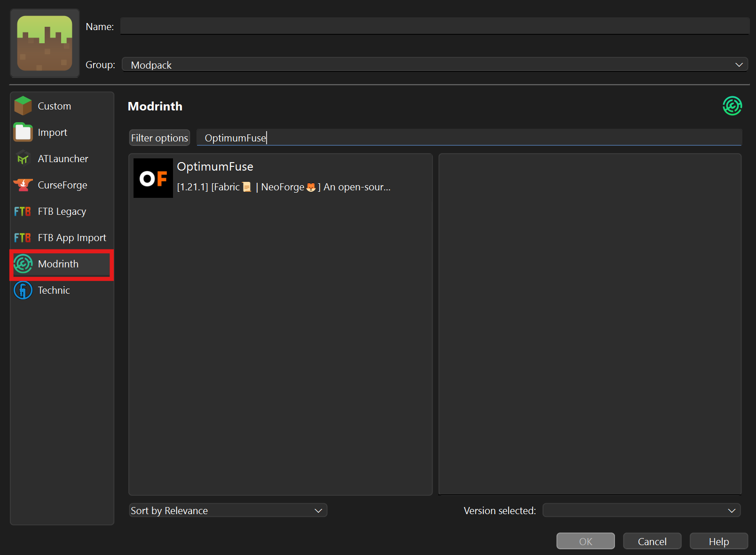Switch to the Import tab label
Screen dimensions: 756x555
point(53,133)
